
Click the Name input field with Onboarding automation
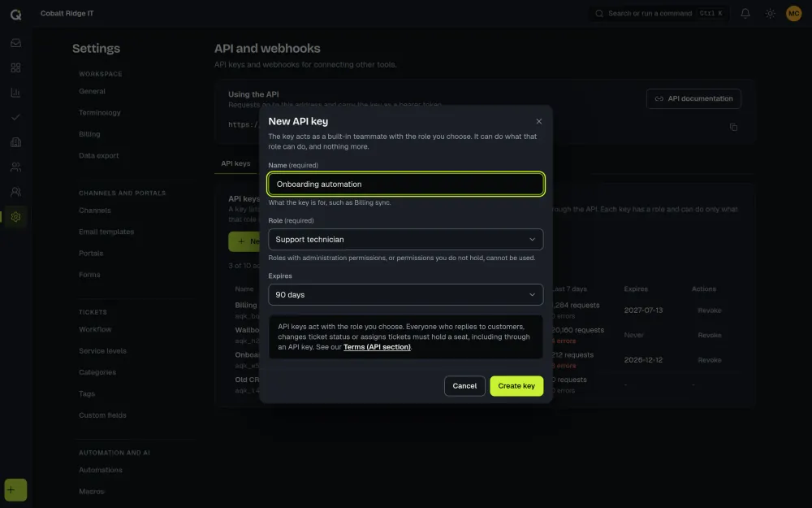[x=405, y=184]
